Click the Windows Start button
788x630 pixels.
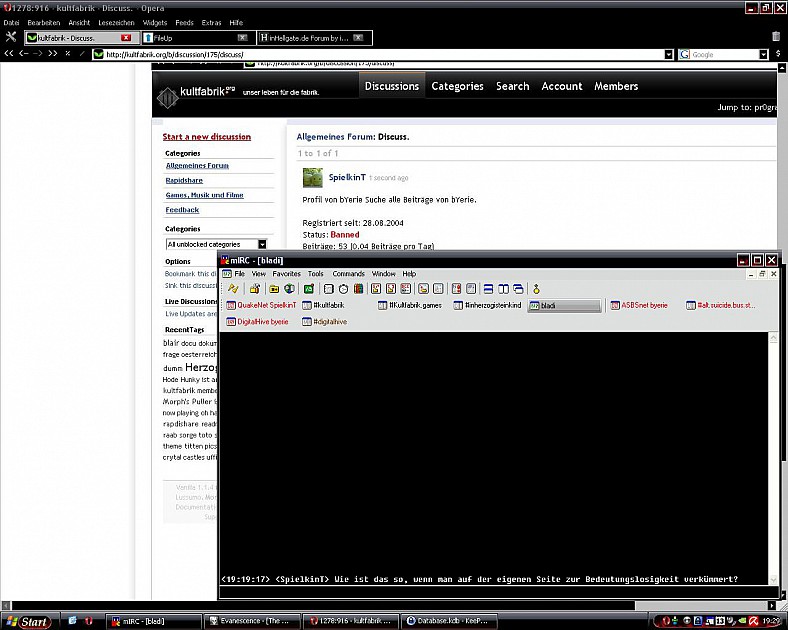pos(29,621)
